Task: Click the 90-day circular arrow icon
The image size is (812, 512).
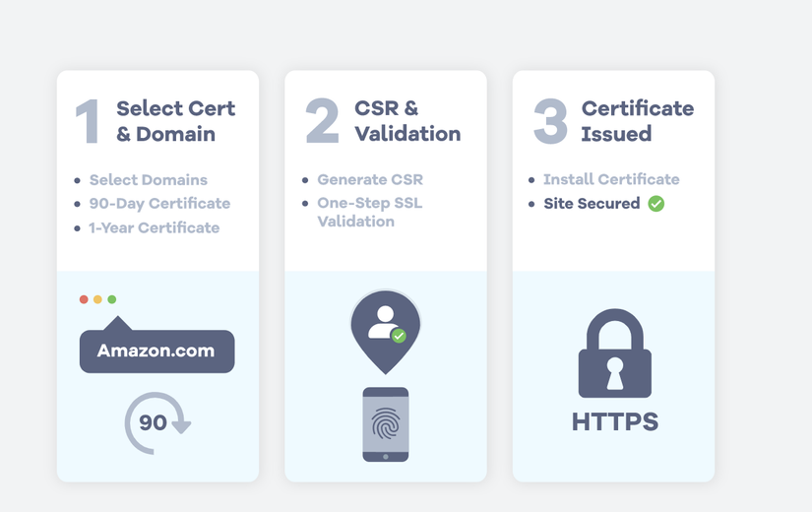Action: (156, 423)
